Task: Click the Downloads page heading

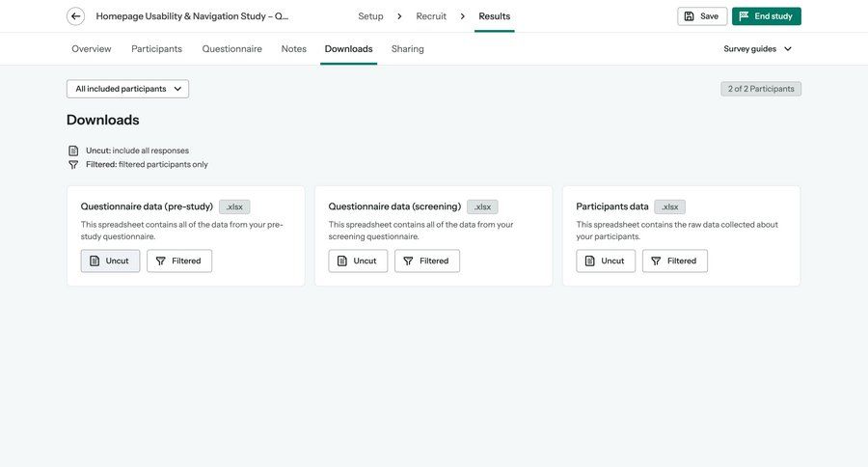Action: pyautogui.click(x=103, y=120)
